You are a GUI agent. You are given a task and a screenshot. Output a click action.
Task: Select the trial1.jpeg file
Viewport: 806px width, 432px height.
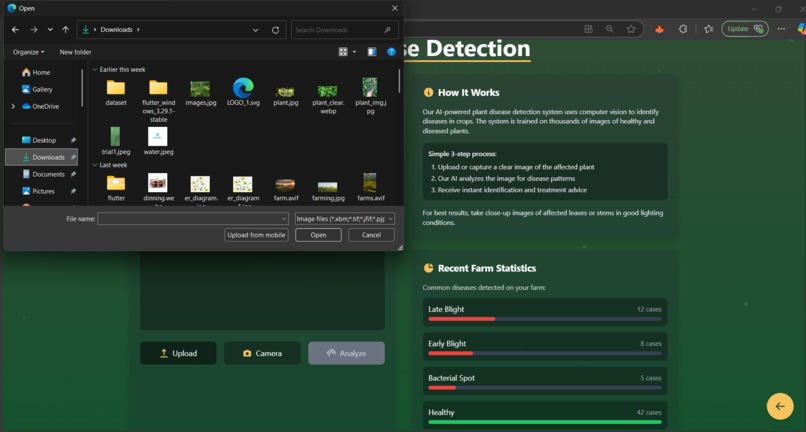click(116, 141)
